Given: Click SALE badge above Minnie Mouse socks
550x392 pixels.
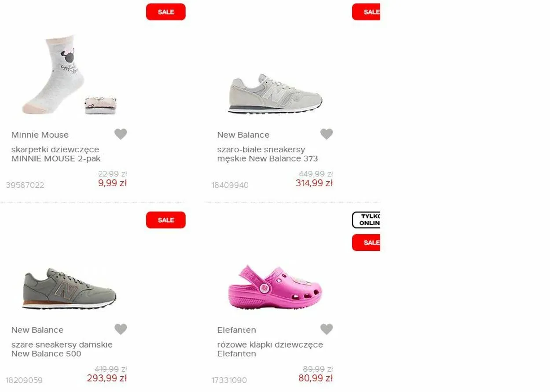Looking at the screenshot, I should click(165, 12).
